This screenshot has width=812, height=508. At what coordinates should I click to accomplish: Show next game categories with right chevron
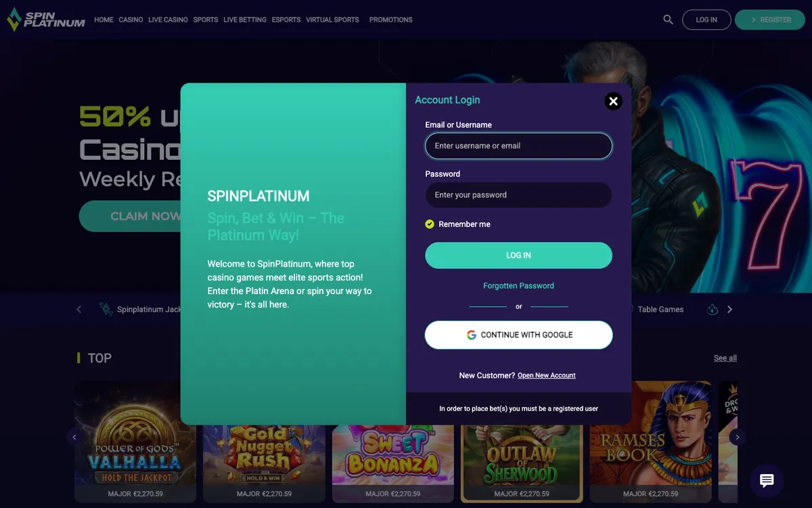point(729,310)
